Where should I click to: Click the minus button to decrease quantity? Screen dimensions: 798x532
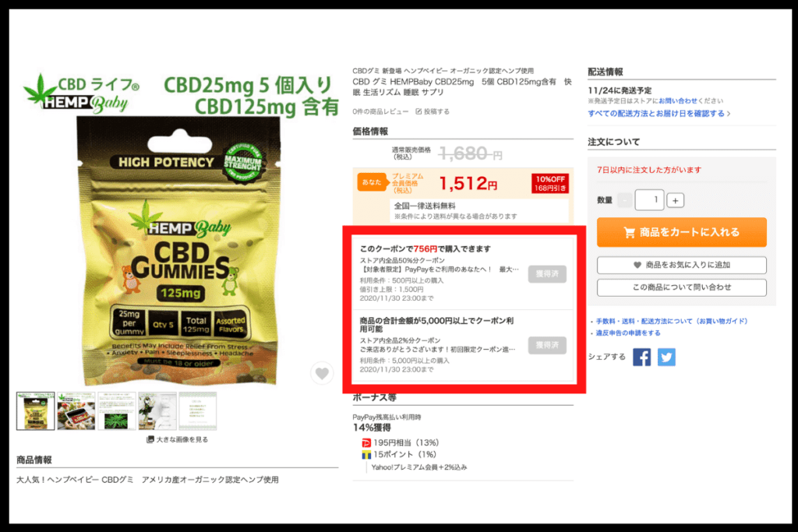click(x=624, y=200)
